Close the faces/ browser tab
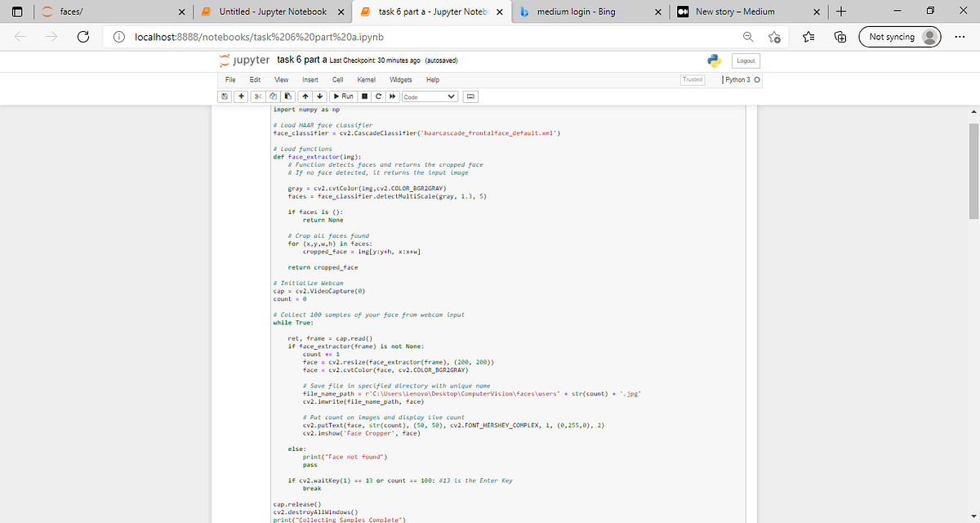This screenshot has height=523, width=980. pyautogui.click(x=182, y=11)
